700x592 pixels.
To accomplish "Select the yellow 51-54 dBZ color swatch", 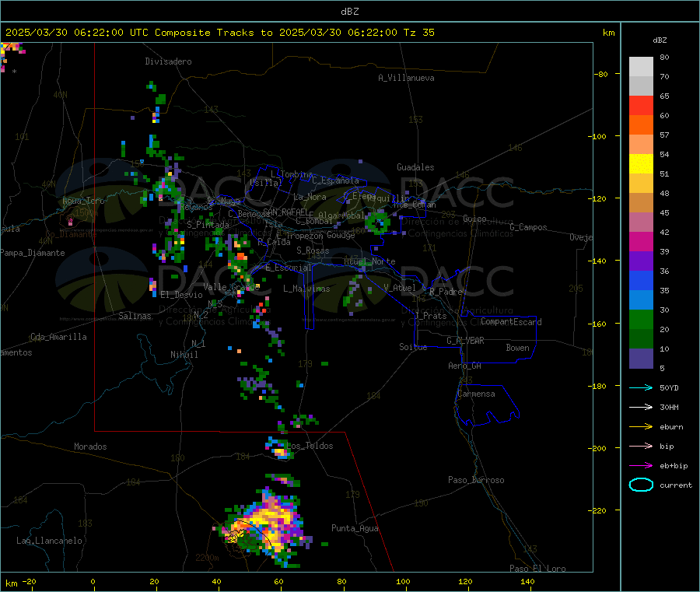I will coord(641,164).
